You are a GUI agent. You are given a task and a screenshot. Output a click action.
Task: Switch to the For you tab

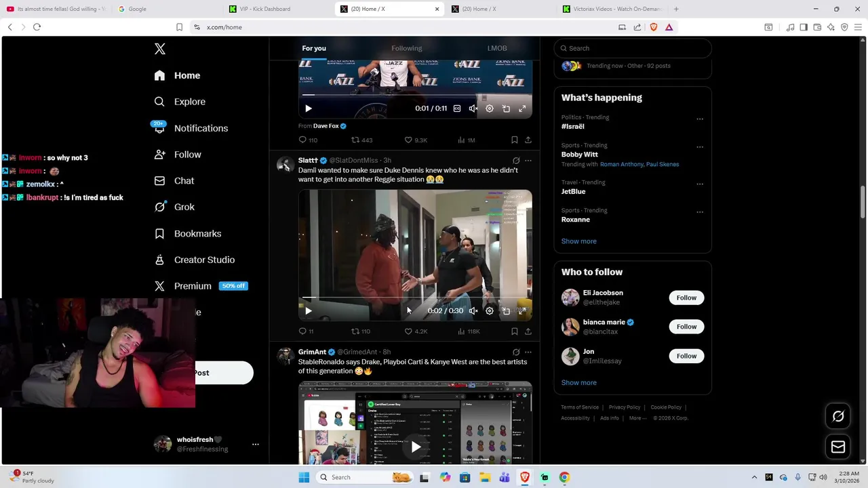point(314,48)
